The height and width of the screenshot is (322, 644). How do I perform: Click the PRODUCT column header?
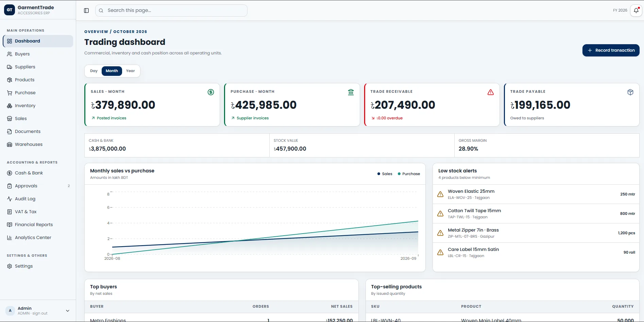coord(471,307)
